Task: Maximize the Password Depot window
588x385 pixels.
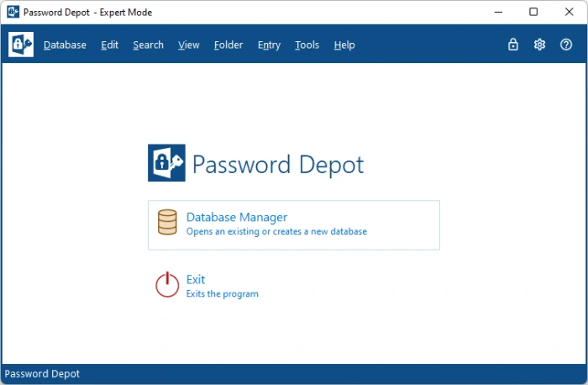Action: 533,12
